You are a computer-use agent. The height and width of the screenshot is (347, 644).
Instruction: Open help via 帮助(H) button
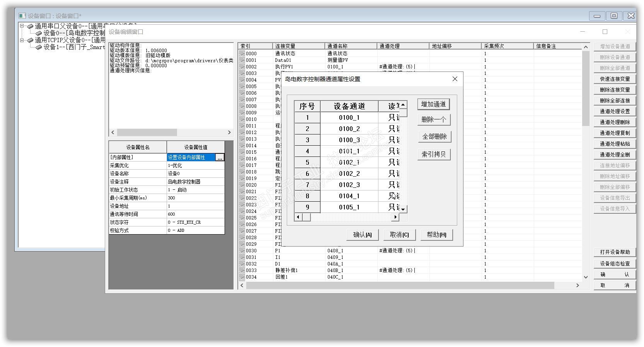coord(436,235)
